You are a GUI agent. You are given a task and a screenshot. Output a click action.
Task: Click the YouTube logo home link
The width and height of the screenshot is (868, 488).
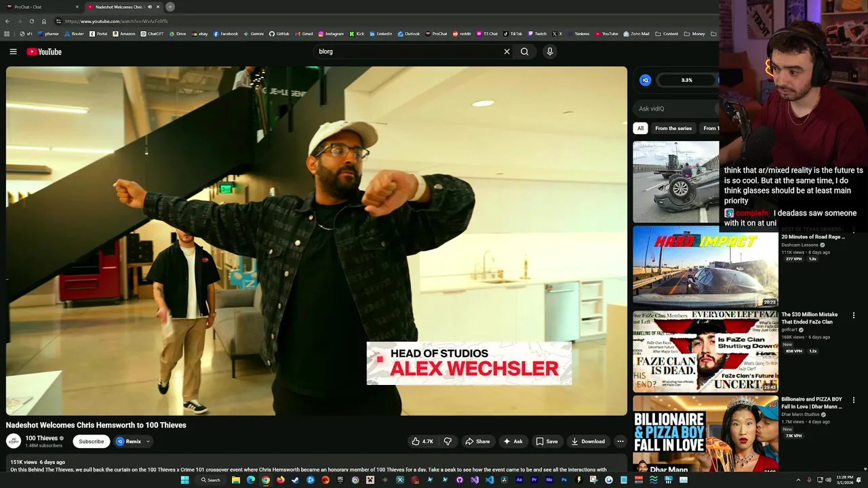[x=44, y=52]
